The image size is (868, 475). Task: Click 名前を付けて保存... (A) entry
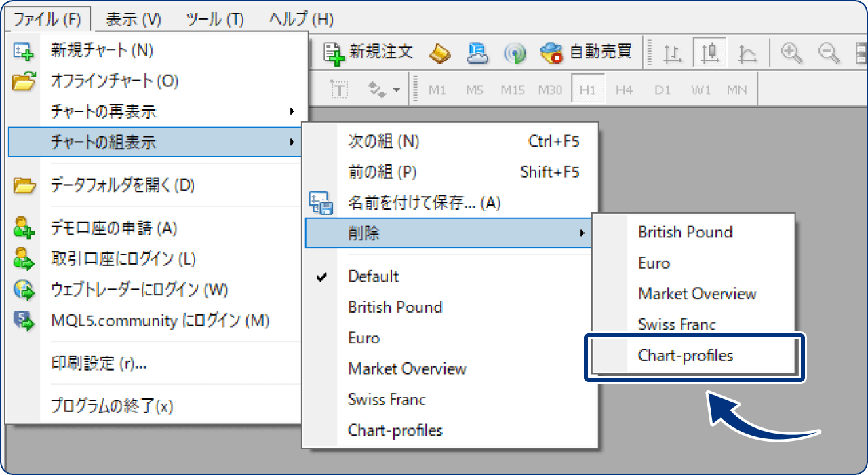(x=424, y=203)
